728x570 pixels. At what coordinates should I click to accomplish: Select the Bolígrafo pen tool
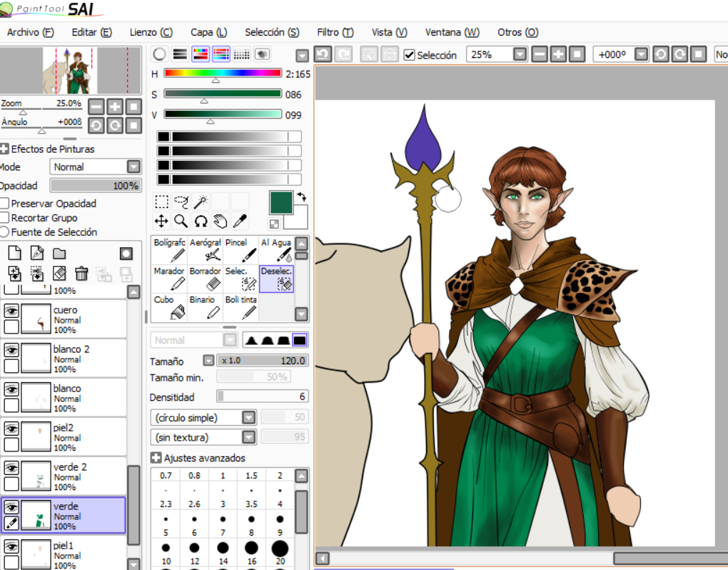pyautogui.click(x=169, y=250)
